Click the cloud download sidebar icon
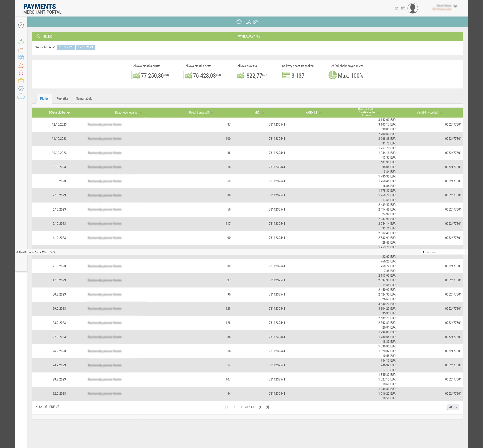The image size is (483, 448). pyautogui.click(x=21, y=96)
